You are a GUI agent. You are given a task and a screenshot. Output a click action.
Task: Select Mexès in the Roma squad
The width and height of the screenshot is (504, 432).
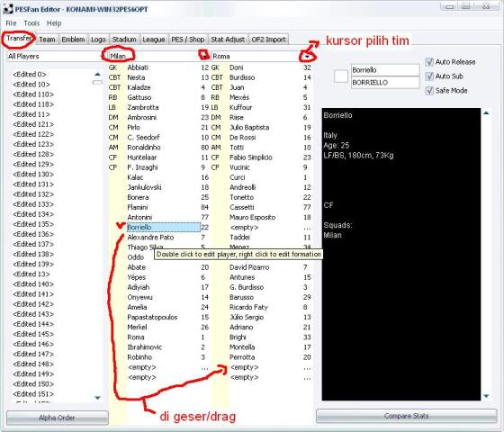point(239,97)
